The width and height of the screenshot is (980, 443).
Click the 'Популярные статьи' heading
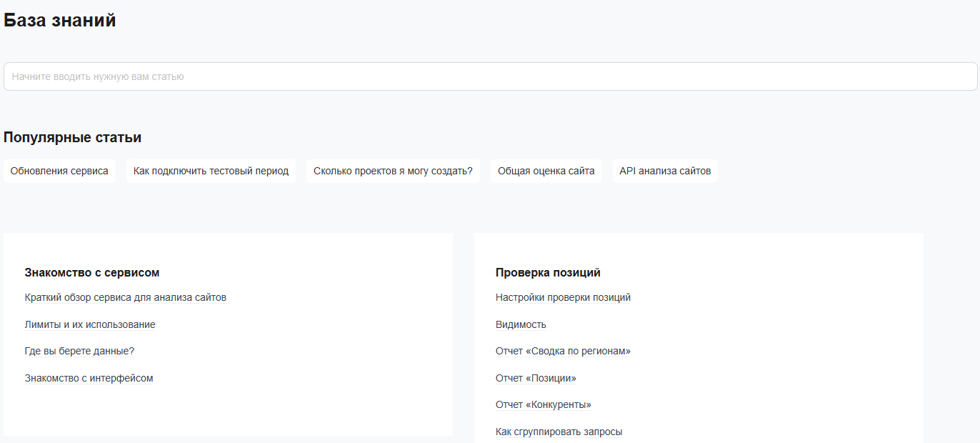73,137
